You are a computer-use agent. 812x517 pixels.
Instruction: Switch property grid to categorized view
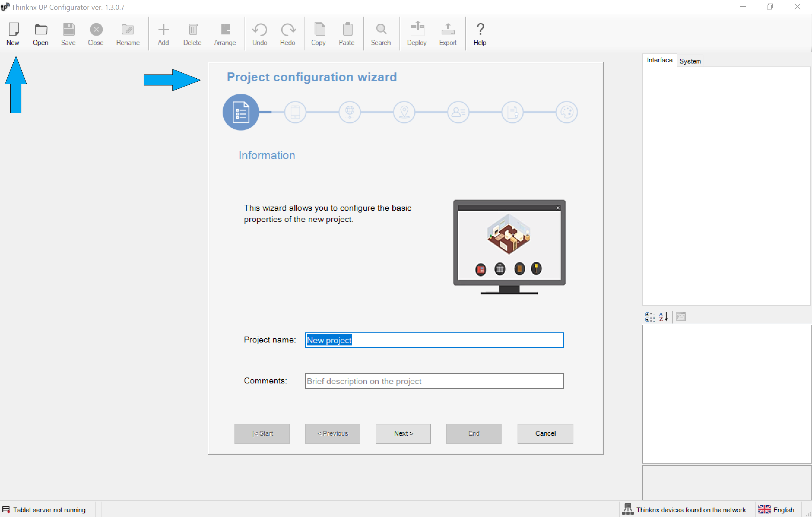pyautogui.click(x=649, y=317)
